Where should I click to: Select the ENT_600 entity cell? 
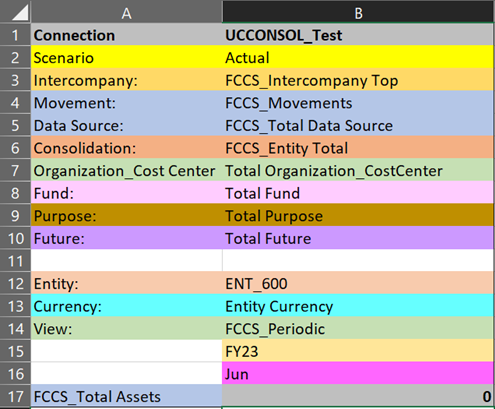tap(358, 283)
